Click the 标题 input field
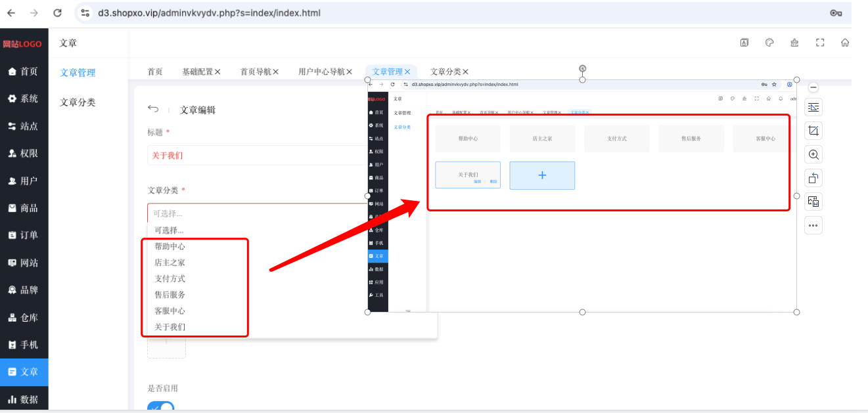Image resolution: width=868 pixels, height=413 pixels. pyautogui.click(x=258, y=156)
